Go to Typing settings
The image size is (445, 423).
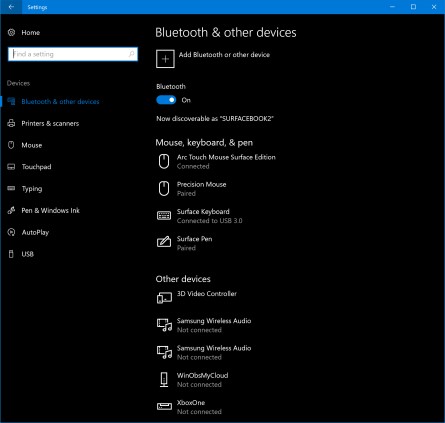[32, 189]
